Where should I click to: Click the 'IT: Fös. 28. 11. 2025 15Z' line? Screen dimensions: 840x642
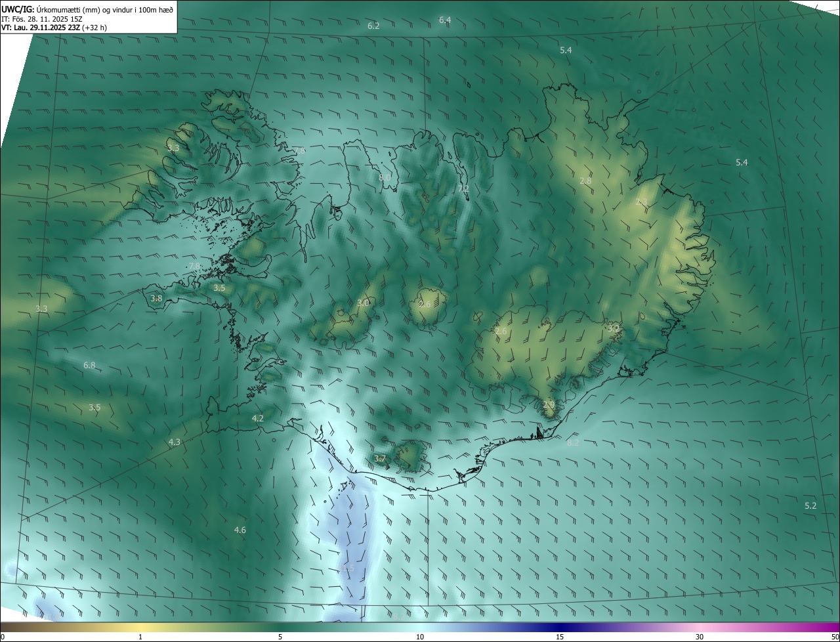coord(41,18)
